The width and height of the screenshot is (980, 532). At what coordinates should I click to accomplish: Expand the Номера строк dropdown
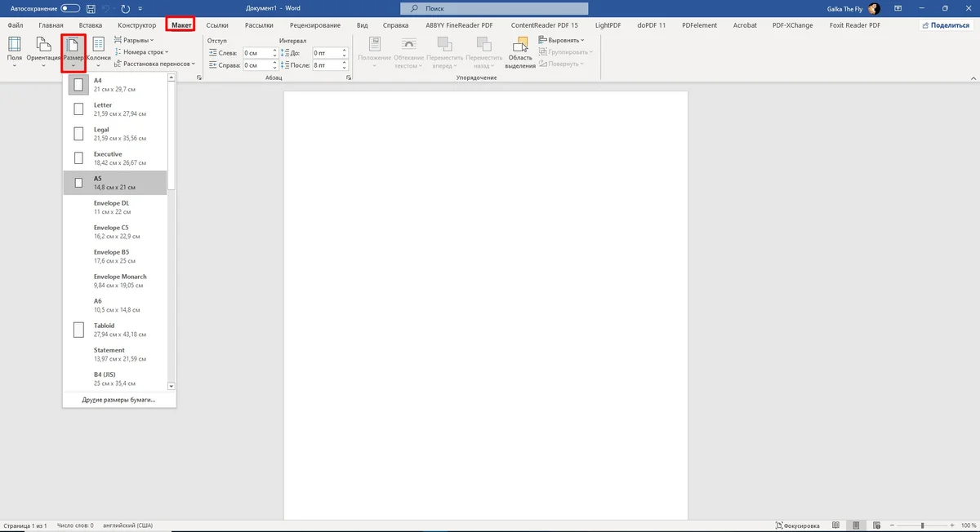[x=141, y=51]
